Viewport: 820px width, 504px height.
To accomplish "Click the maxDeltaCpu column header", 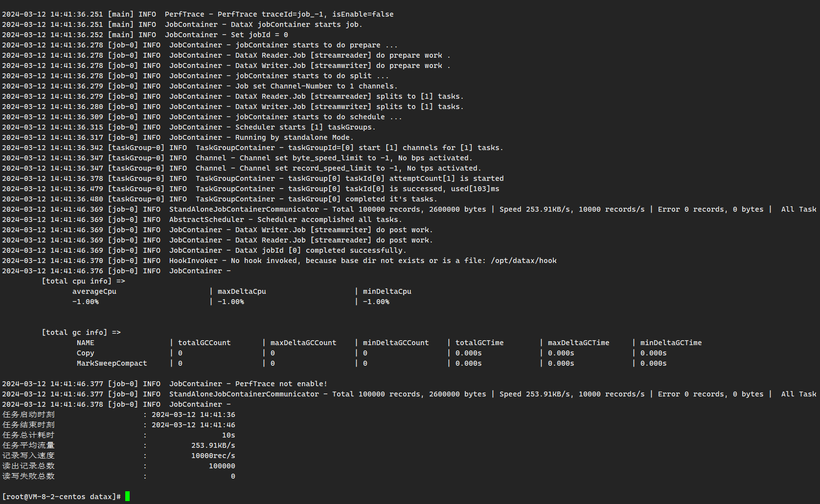I will (242, 291).
